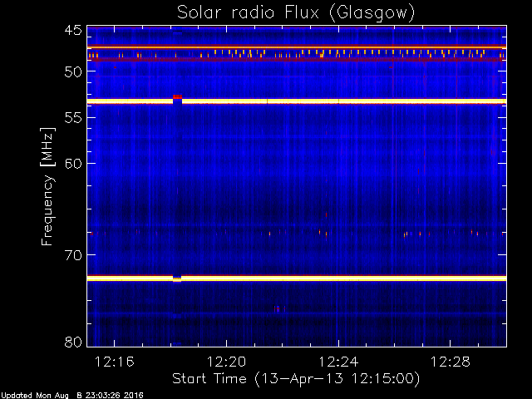
Task: Select the 80 frequency axis label
Action: point(73,342)
